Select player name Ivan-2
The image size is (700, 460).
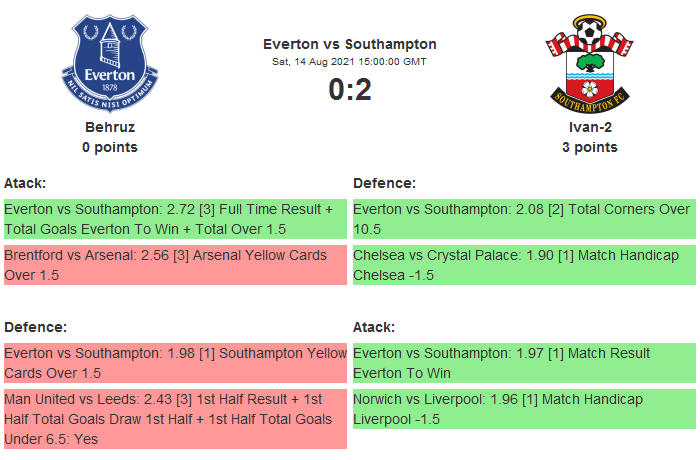click(x=589, y=127)
